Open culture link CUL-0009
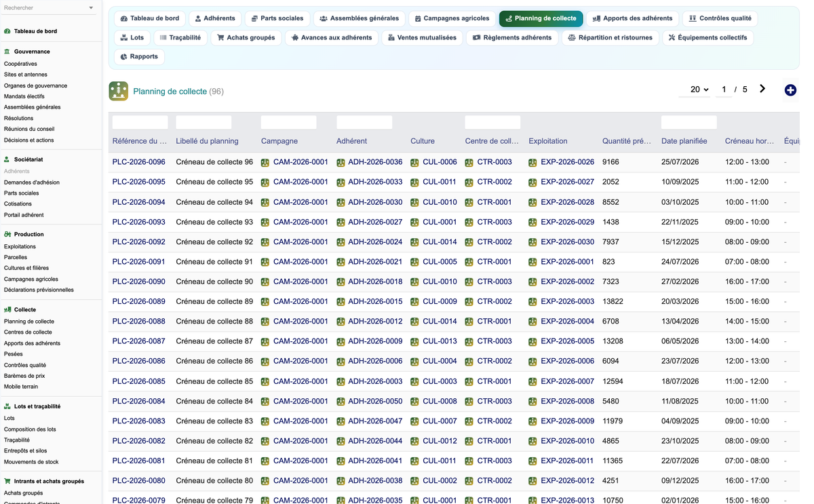 [440, 301]
